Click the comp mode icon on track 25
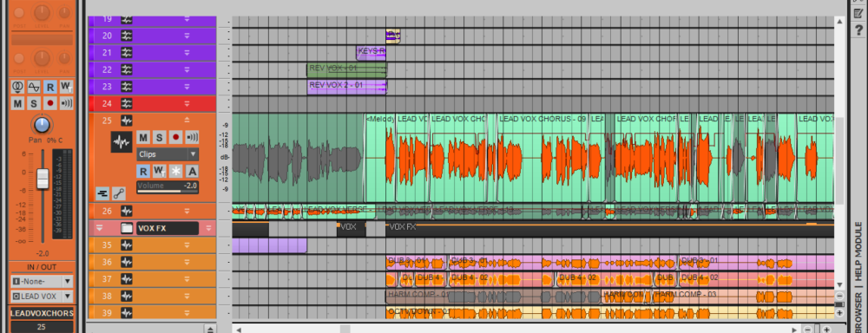 tap(102, 193)
